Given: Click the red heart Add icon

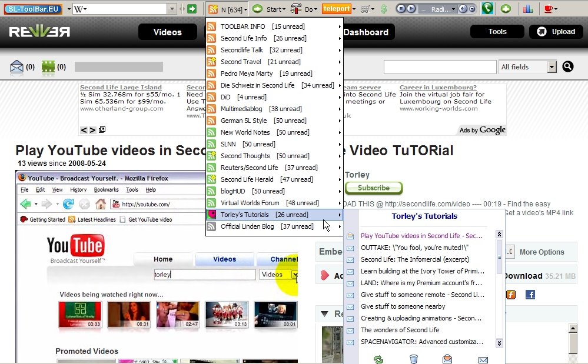Looking at the screenshot, I should [x=325, y=276].
